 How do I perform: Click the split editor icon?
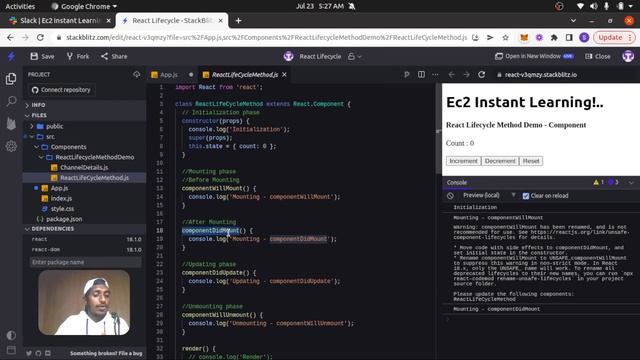click(x=421, y=74)
